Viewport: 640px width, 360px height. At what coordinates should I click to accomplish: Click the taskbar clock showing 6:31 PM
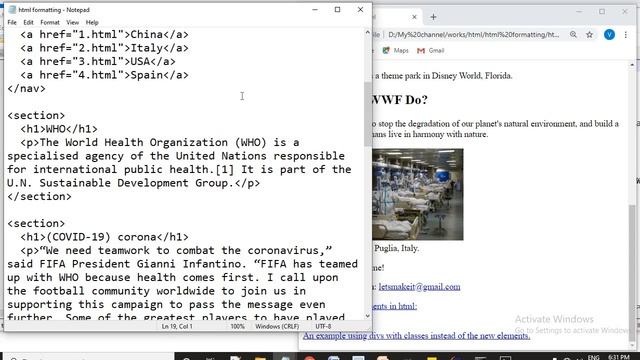click(619, 357)
